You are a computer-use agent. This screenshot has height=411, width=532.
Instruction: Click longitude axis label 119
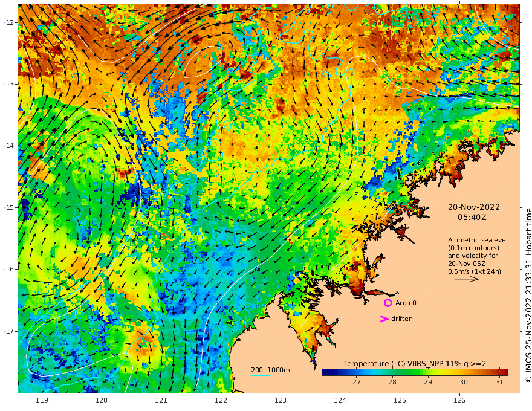tap(42, 400)
